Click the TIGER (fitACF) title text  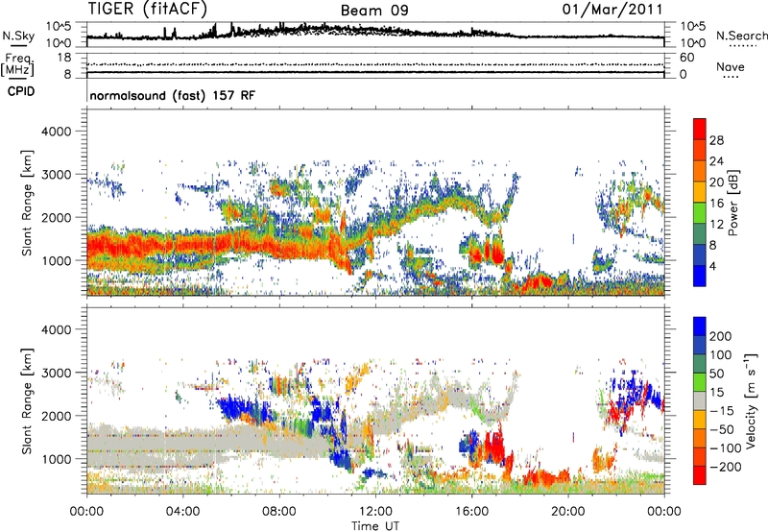click(x=148, y=10)
